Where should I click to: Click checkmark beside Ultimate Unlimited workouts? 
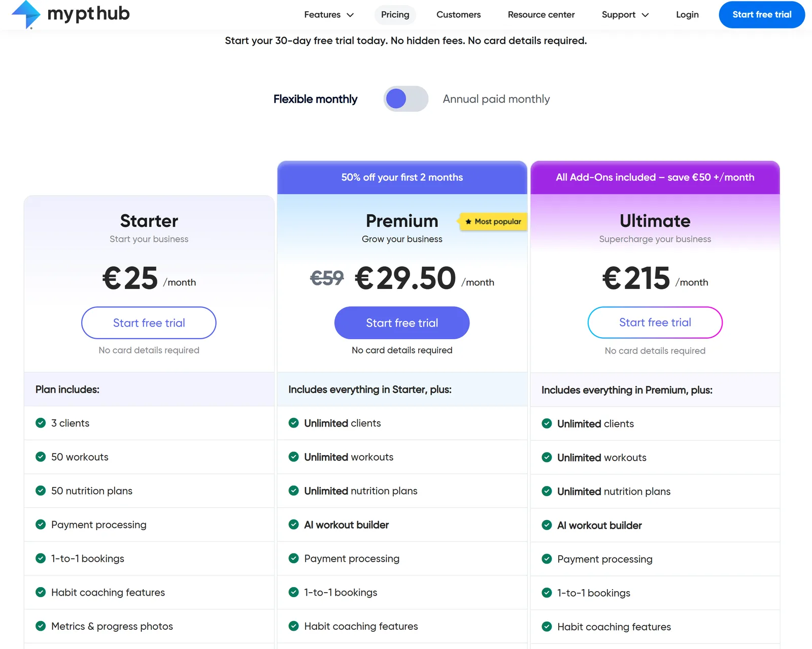547,457
